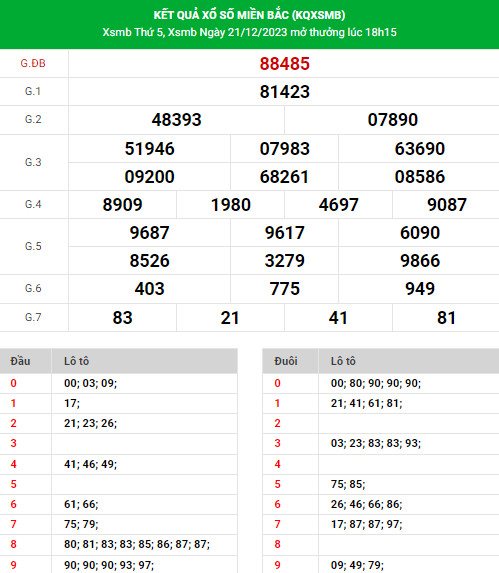Select the G.1 prize number 81423
The height and width of the screenshot is (573, 499).
(285, 92)
